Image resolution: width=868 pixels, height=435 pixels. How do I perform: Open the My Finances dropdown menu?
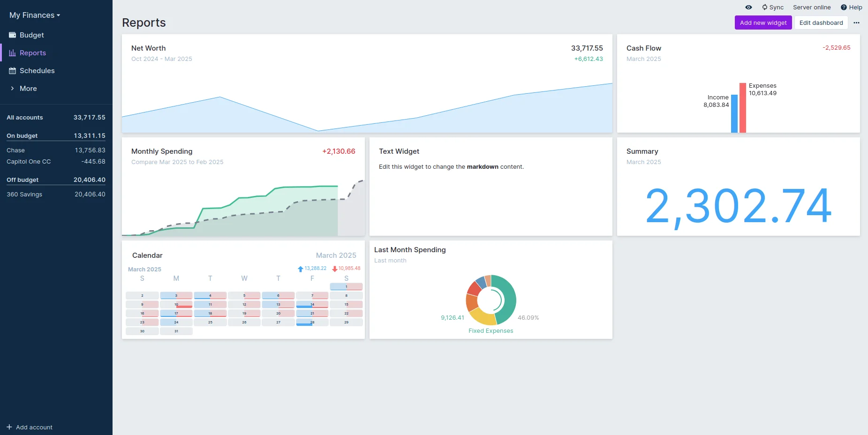coord(35,15)
